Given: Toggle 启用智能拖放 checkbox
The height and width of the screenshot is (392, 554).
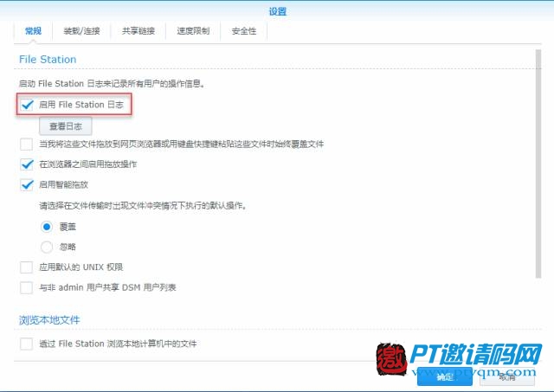Looking at the screenshot, I should [x=27, y=185].
